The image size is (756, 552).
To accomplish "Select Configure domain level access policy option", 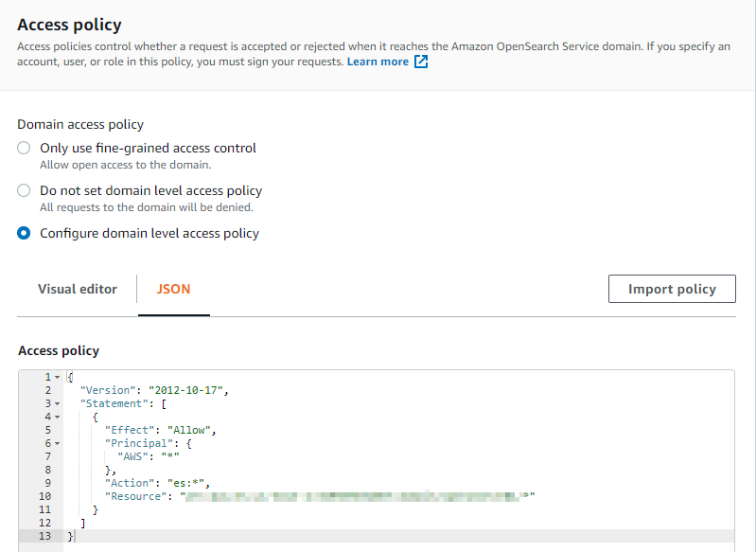I will pos(25,233).
